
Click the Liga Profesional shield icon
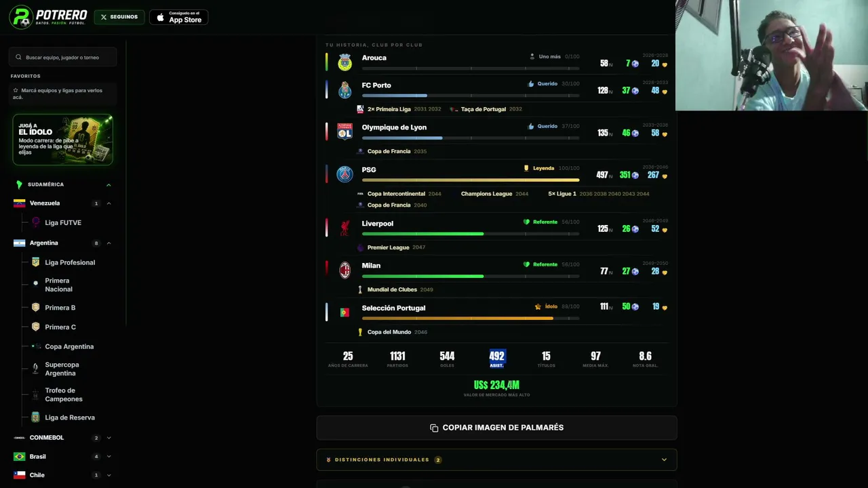36,262
